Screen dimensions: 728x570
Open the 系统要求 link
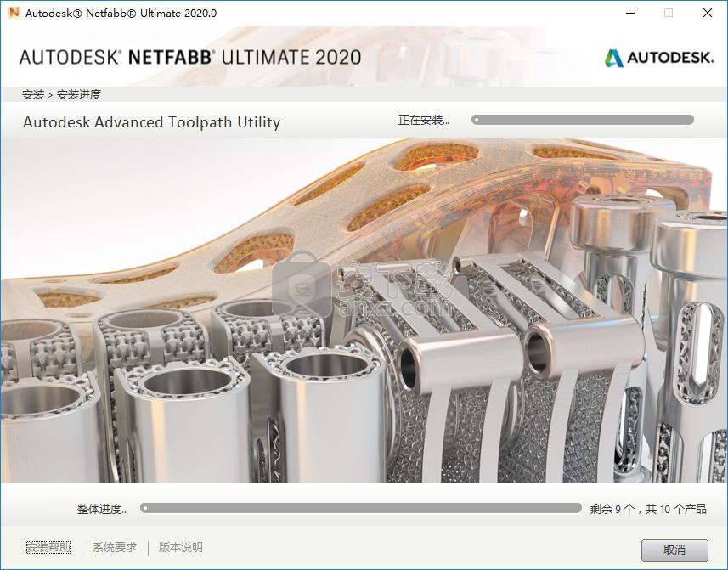point(115,547)
